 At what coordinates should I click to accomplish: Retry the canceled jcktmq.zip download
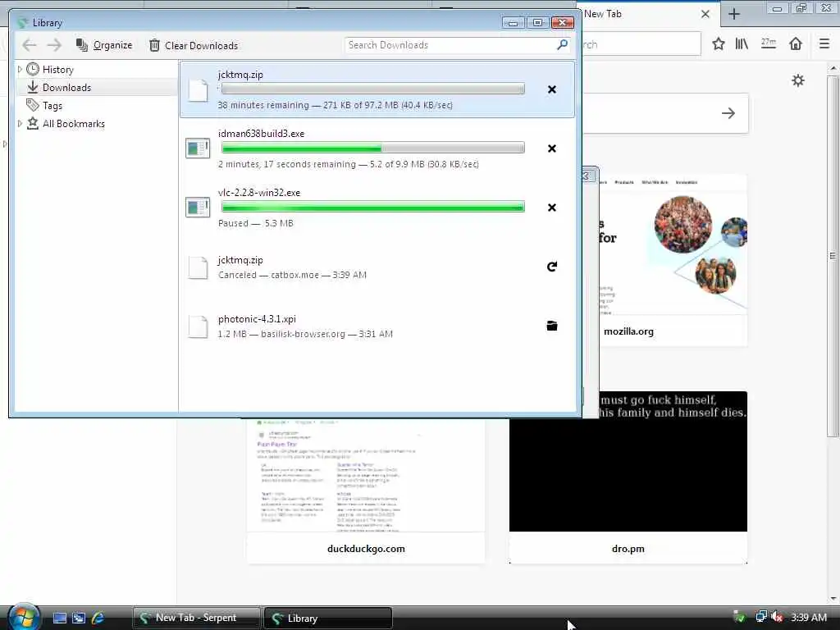(552, 267)
